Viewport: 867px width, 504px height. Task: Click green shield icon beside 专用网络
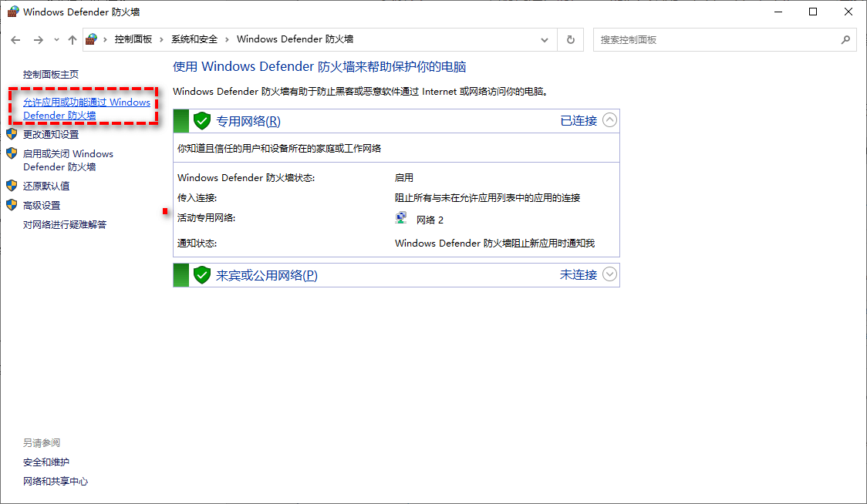click(202, 121)
